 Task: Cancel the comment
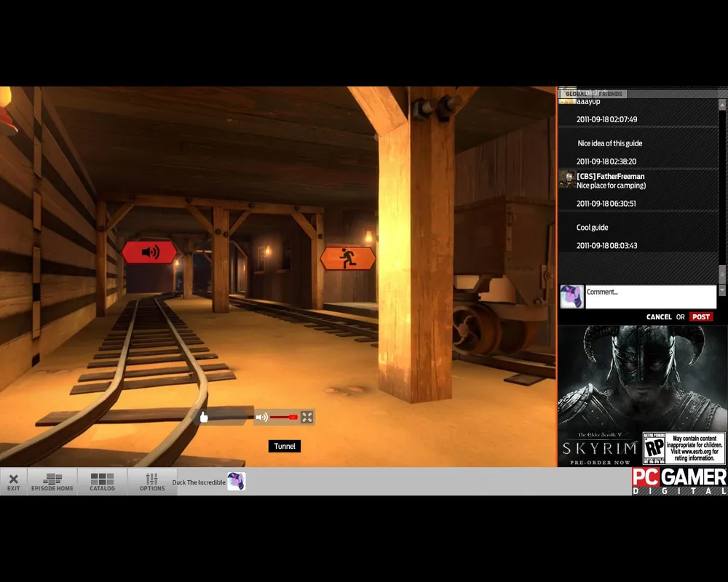click(659, 316)
